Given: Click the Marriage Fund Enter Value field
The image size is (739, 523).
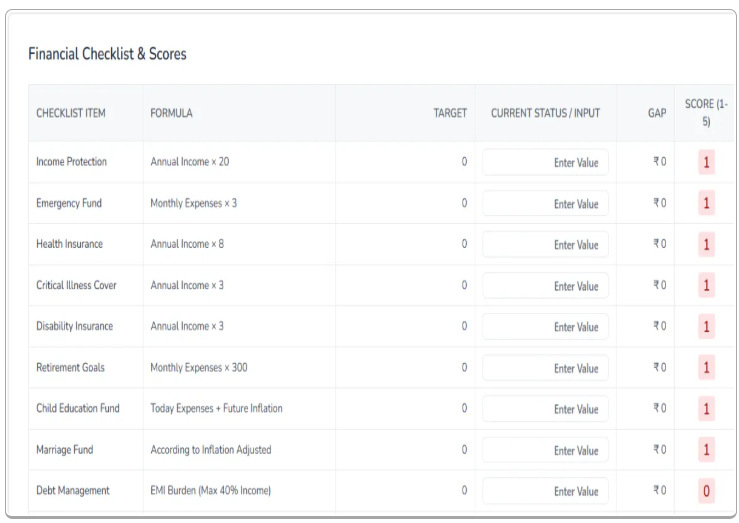Looking at the screenshot, I should point(545,450).
